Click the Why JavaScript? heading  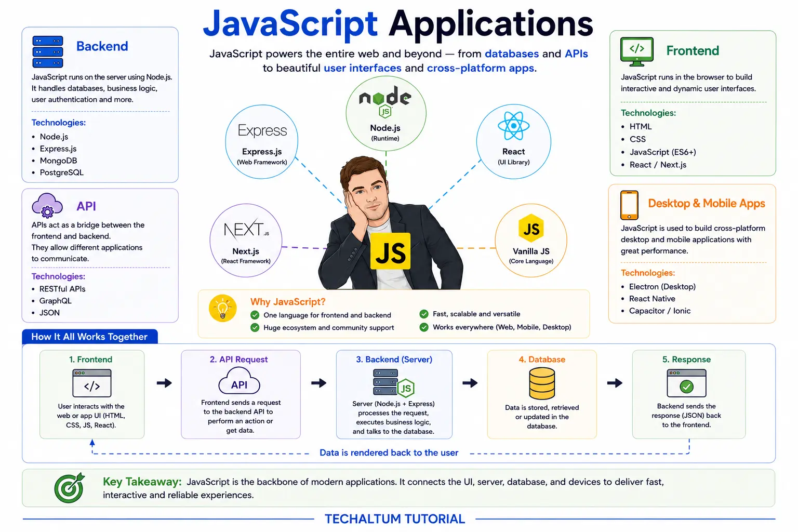288,302
